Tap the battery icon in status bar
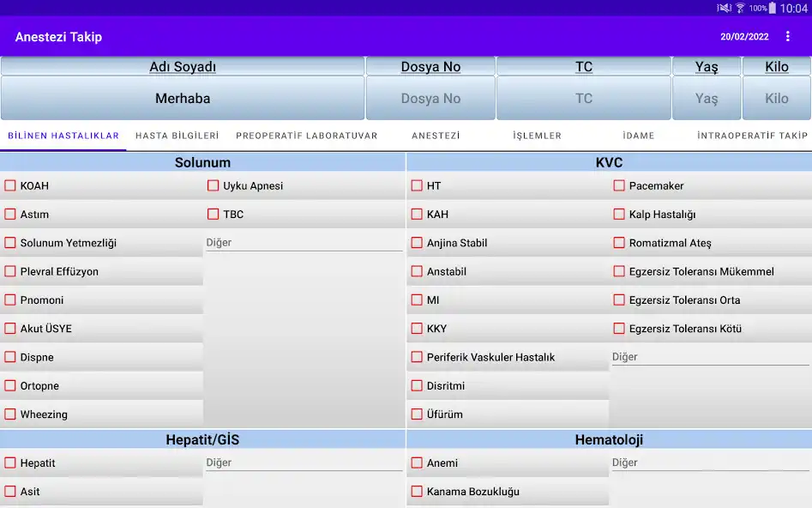812x508 pixels. pos(773,8)
